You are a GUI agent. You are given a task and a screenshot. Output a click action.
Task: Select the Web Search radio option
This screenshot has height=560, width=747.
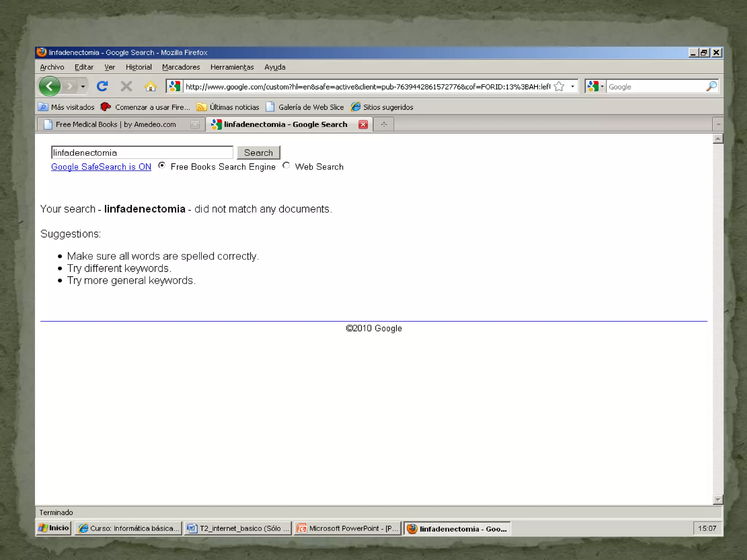286,166
